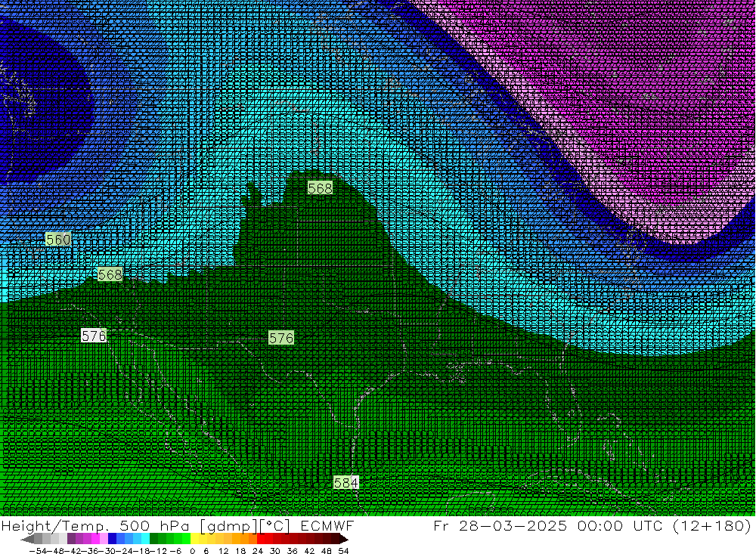The height and width of the screenshot is (554, 756).
Task: Click the bright red legend swatch at 24
Action: (261, 539)
